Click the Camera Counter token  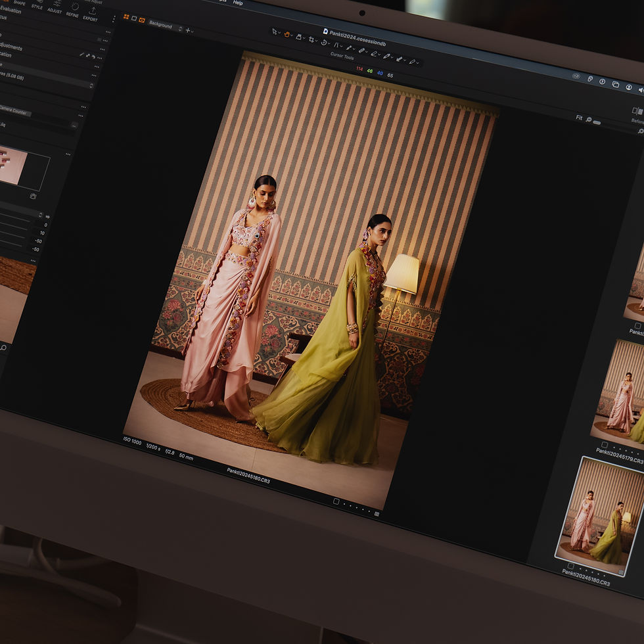tap(14, 110)
